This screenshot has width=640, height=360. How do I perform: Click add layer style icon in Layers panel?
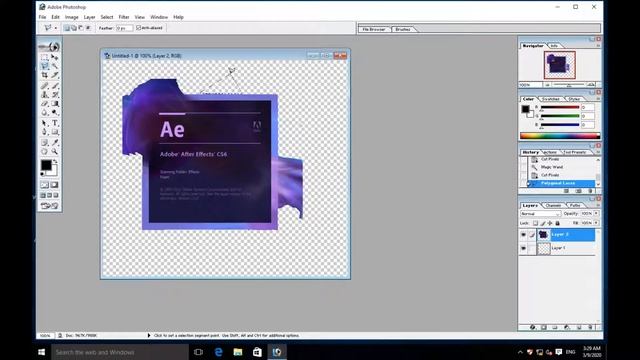click(532, 327)
